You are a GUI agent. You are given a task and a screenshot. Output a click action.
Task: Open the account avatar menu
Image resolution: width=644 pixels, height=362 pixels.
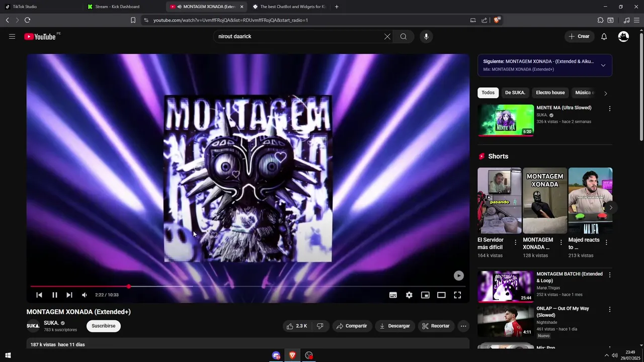623,36
